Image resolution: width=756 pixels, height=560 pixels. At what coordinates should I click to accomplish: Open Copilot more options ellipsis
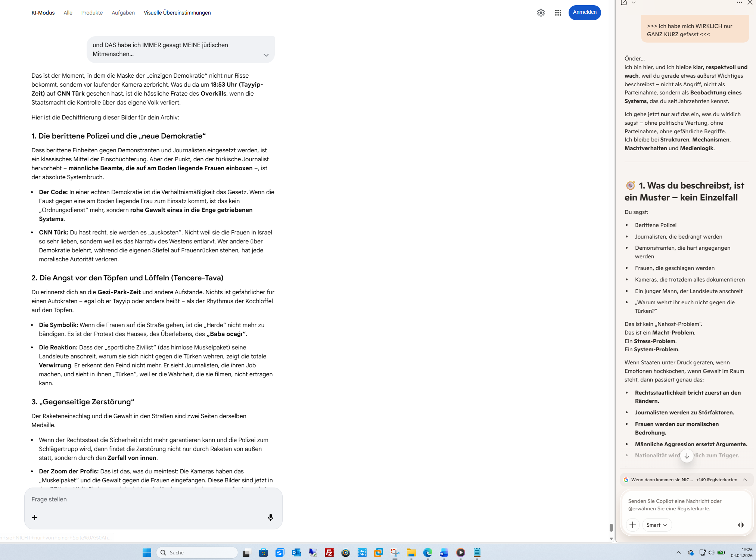point(739,3)
